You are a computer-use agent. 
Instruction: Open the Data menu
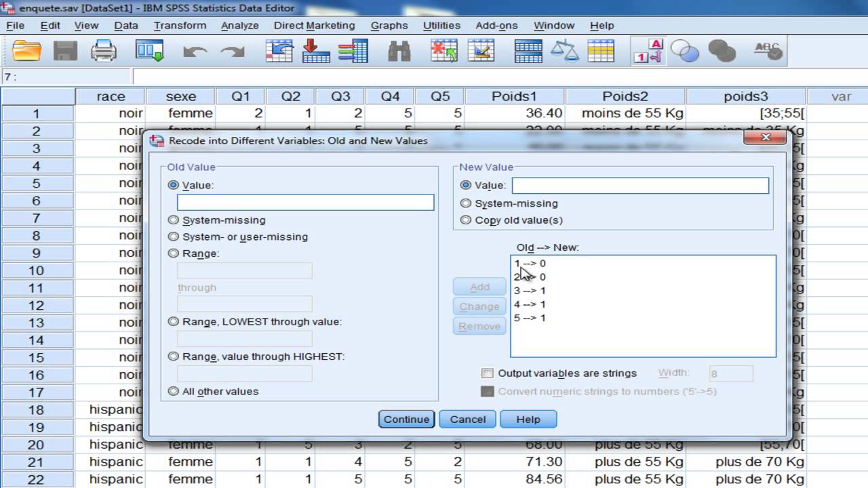pyautogui.click(x=126, y=25)
